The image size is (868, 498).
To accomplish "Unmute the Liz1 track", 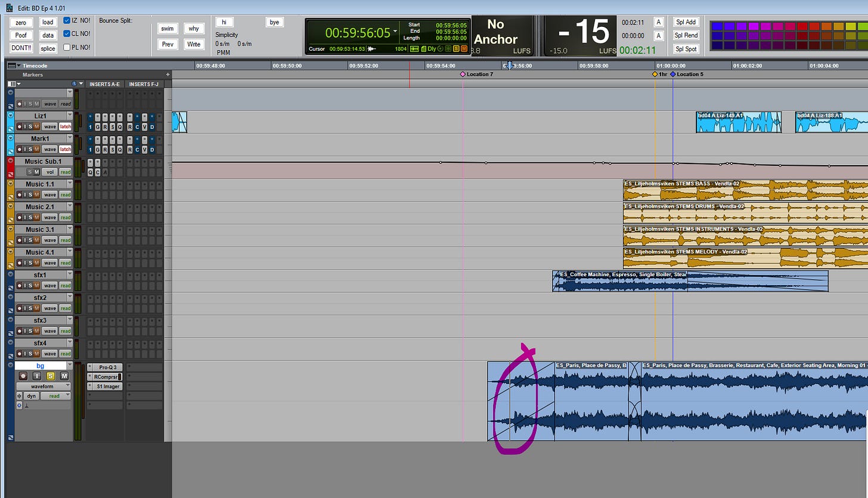I will click(x=36, y=126).
